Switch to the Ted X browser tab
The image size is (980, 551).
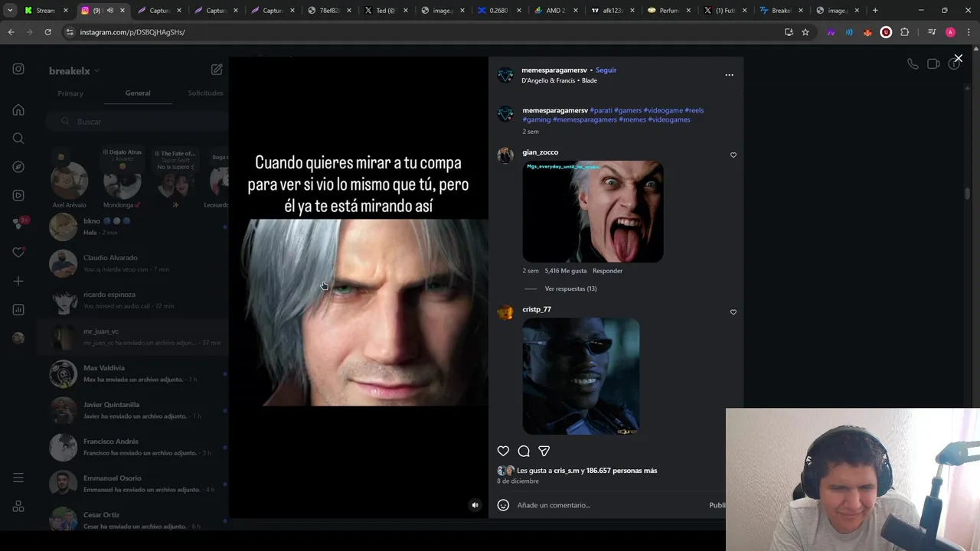(386, 11)
